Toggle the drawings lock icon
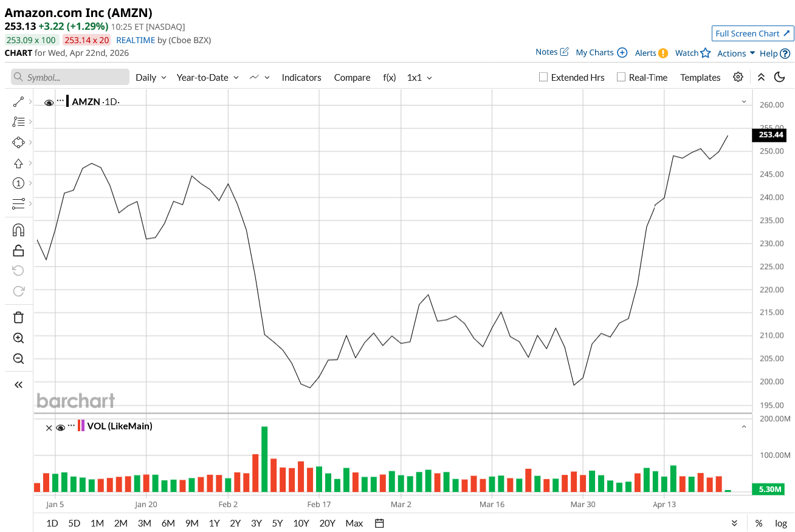This screenshot has height=532, width=795. click(18, 250)
